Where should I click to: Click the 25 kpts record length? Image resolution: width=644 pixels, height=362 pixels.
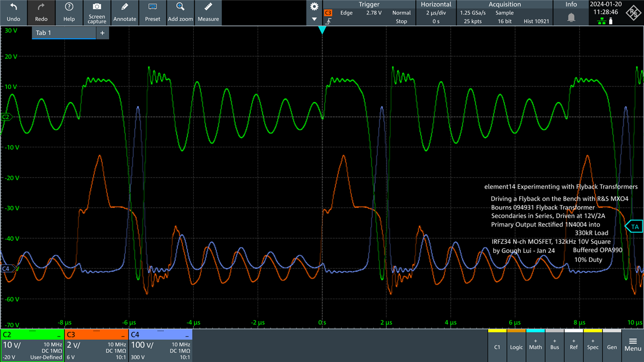click(x=474, y=22)
